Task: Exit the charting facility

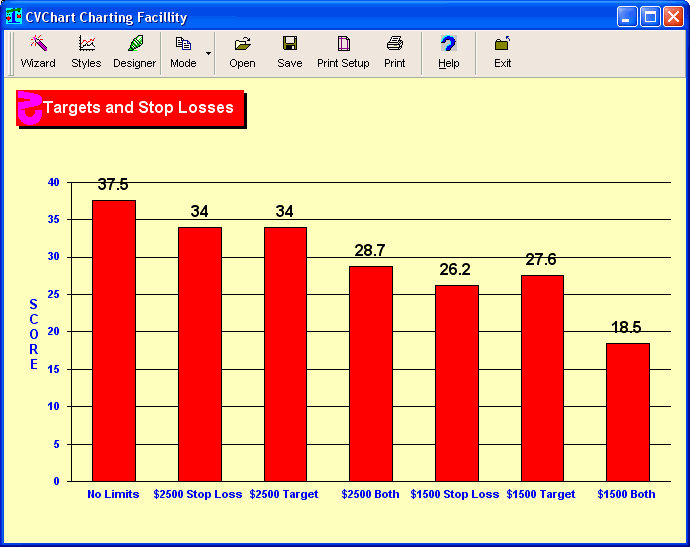Action: (x=502, y=52)
